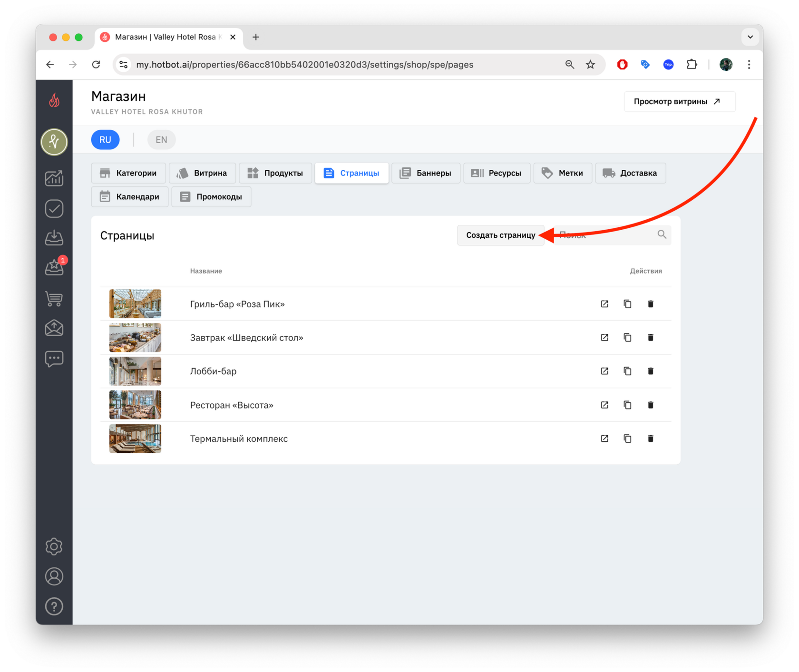
Task: Open the help question mark icon
Action: [54, 606]
